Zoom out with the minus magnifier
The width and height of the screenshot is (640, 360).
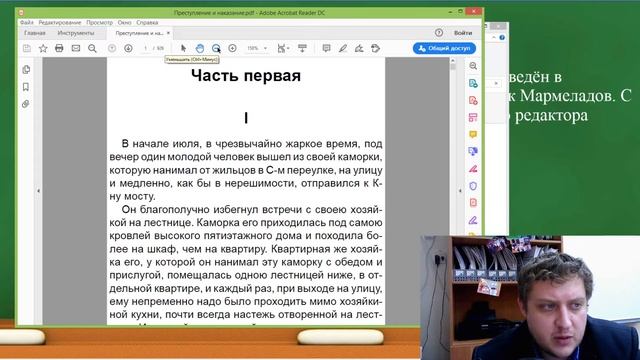[216, 48]
